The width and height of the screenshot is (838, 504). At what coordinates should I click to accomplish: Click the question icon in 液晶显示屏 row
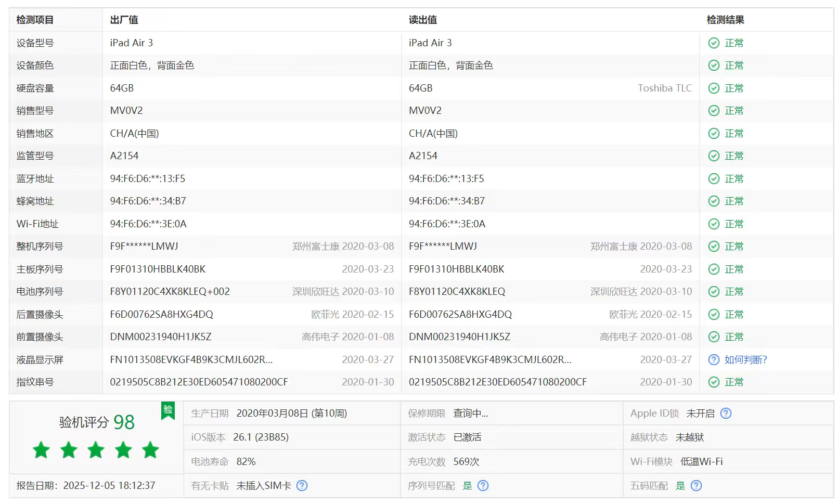click(714, 360)
